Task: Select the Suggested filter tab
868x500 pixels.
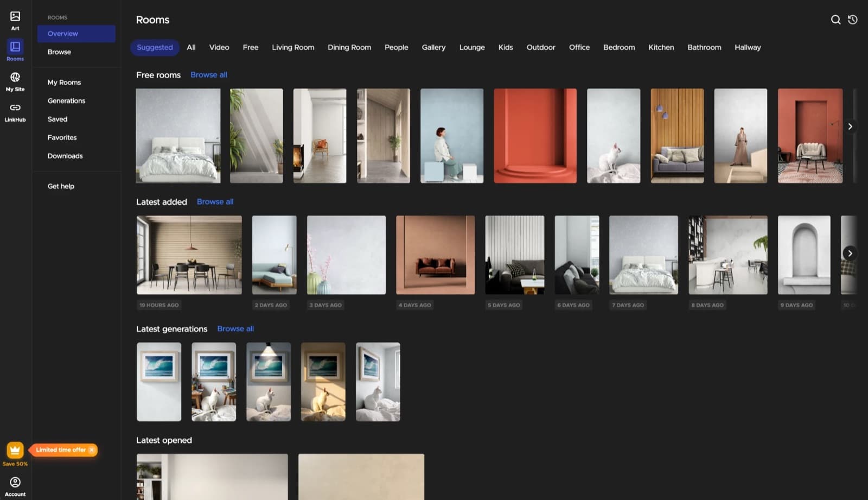Action: pos(155,47)
